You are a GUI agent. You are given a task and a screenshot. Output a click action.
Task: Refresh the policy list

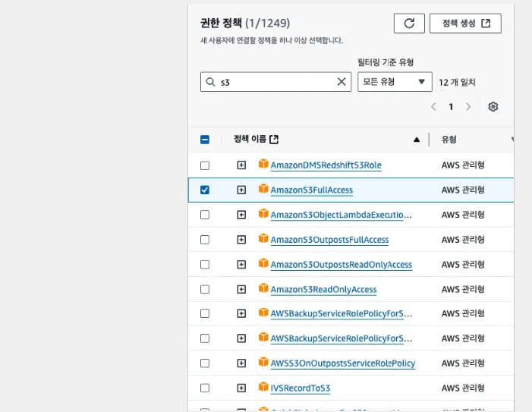click(x=409, y=24)
